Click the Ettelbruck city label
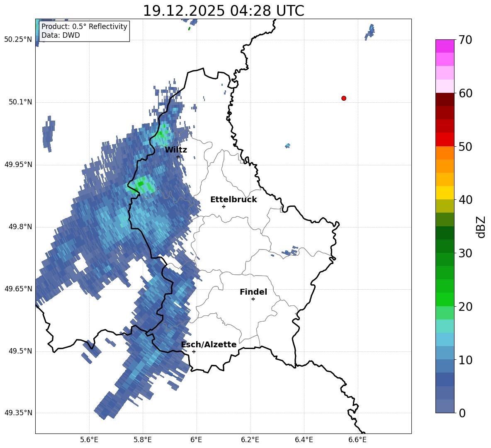The height and width of the screenshot is (448, 491). (x=233, y=200)
